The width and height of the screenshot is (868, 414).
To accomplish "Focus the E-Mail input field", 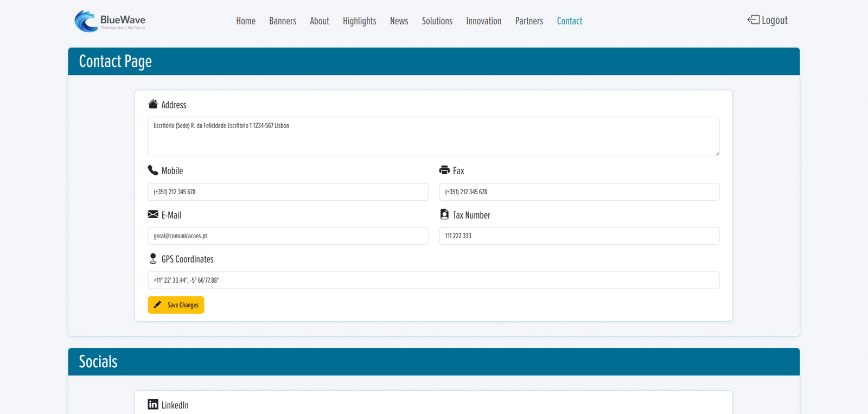I will (x=288, y=236).
